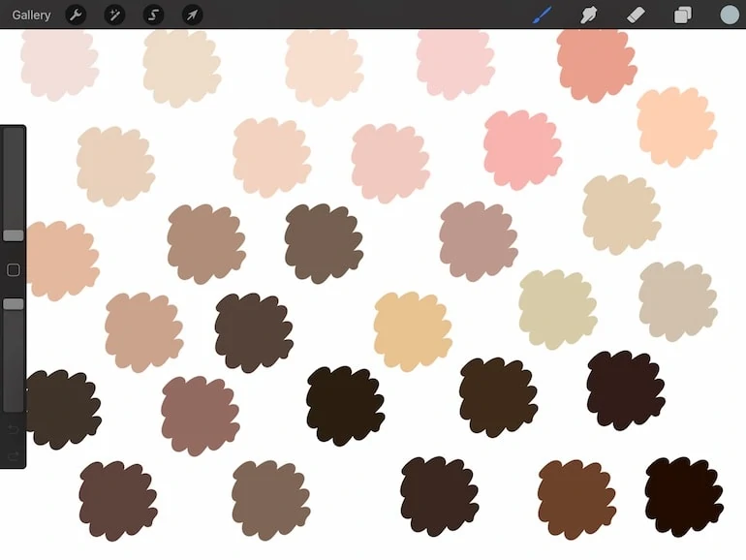Tap the purplish brown swatch at bottom left
The width and height of the screenshot is (746, 560).
tap(118, 501)
